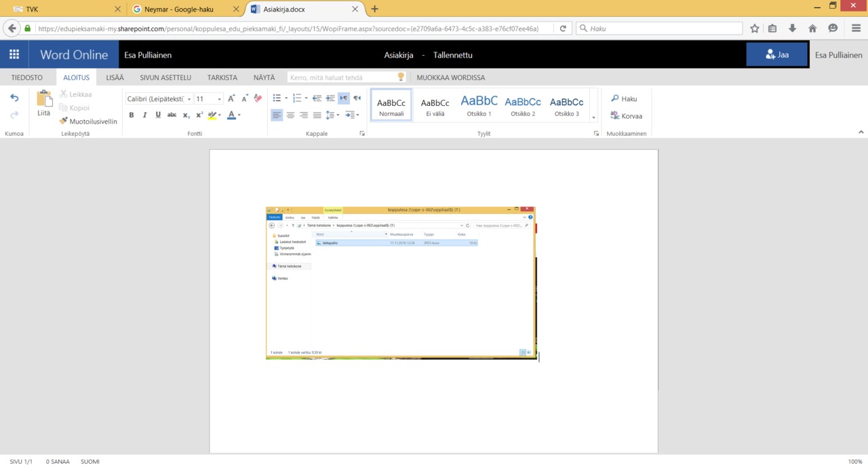
Task: Open the Calibri font name dropdown
Action: click(189, 99)
